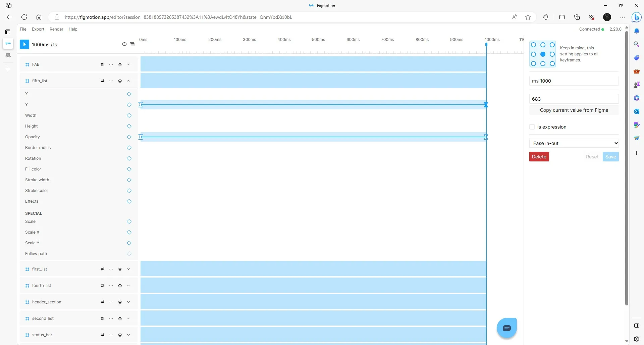644x345 pixels.
Task: Click the browser address bar
Action: (285, 17)
